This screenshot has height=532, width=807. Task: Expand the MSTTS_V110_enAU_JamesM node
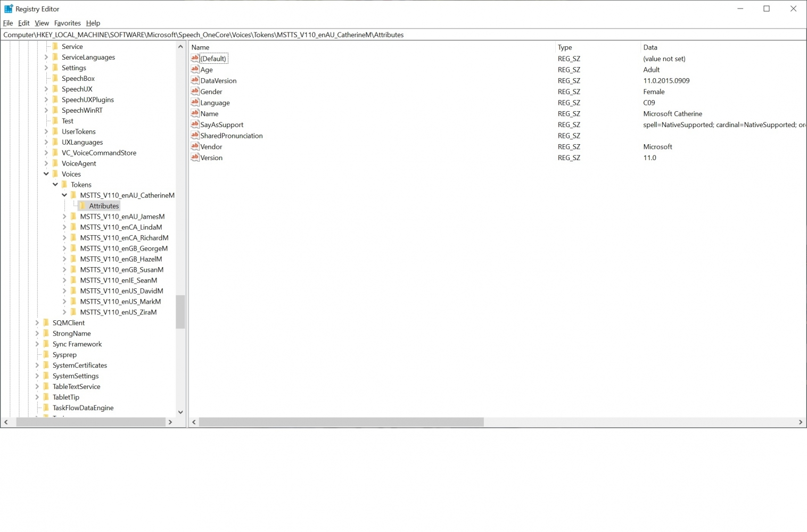64,217
